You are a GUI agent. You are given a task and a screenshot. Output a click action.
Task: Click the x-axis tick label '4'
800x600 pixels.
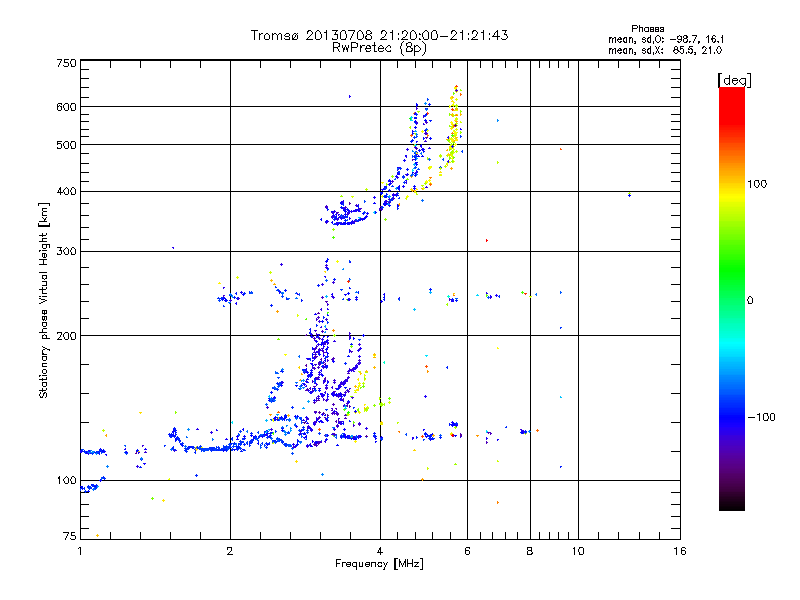380,551
